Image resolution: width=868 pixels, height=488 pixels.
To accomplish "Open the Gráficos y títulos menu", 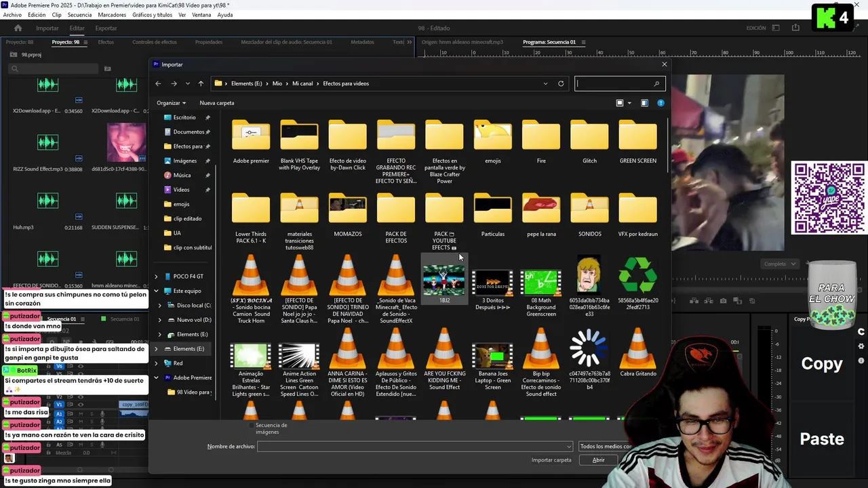I will coord(152,15).
